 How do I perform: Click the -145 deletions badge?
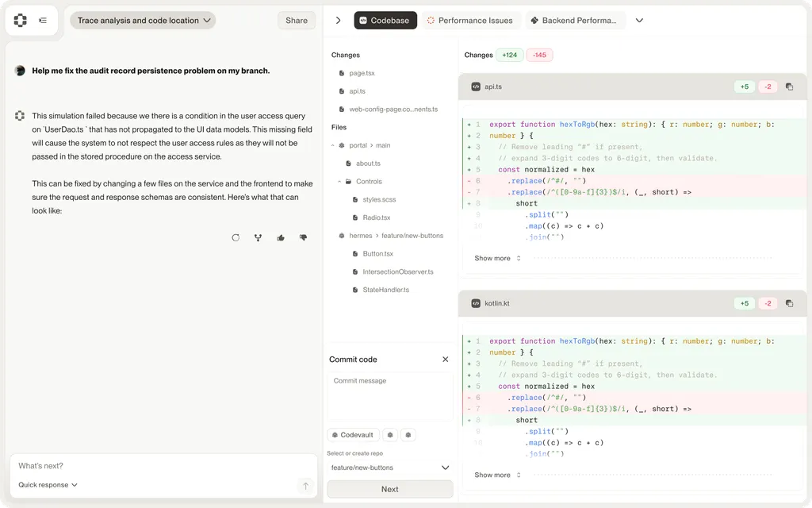pyautogui.click(x=539, y=55)
